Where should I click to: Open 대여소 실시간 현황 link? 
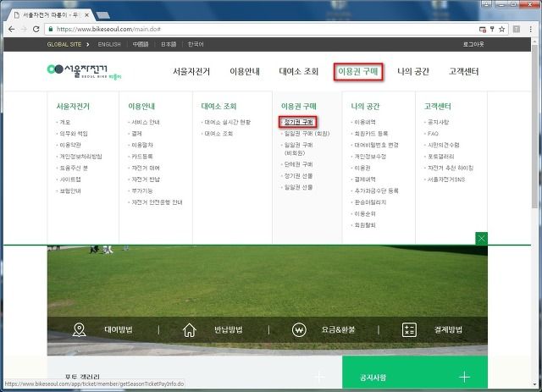[228, 122]
